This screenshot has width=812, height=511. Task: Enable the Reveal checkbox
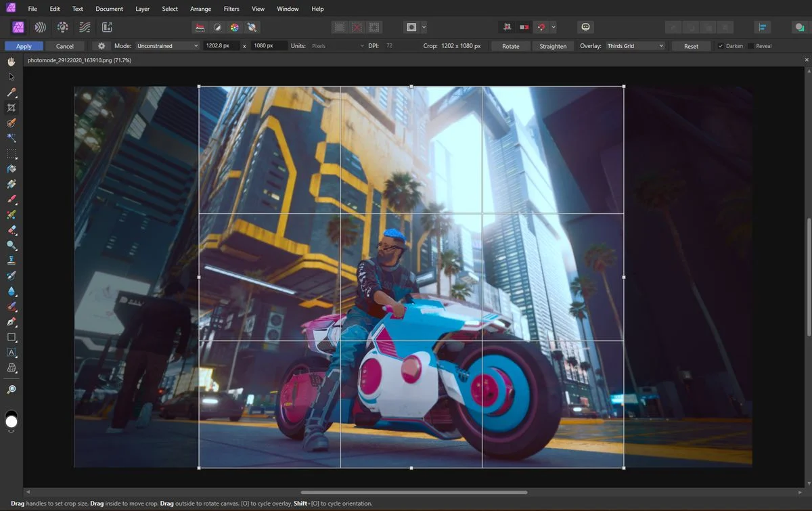pos(750,46)
